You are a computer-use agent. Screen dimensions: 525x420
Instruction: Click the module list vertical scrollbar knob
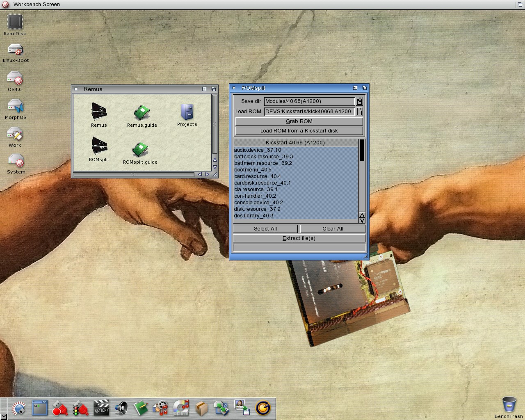(362, 150)
